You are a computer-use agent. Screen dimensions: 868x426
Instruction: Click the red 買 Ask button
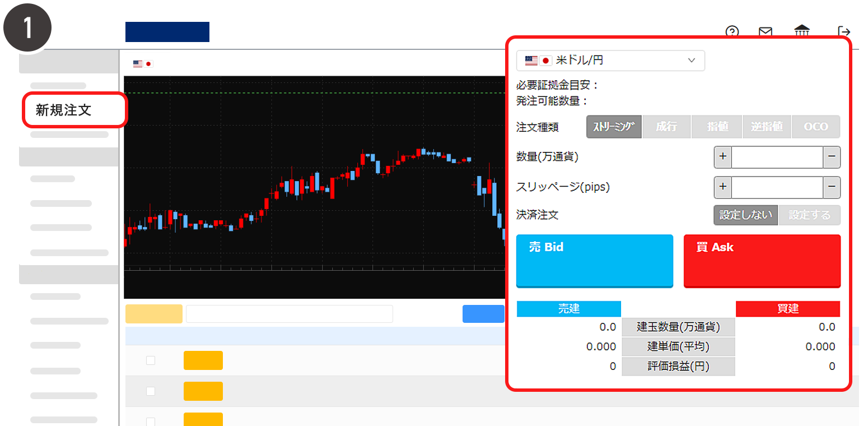pyautogui.click(x=762, y=261)
